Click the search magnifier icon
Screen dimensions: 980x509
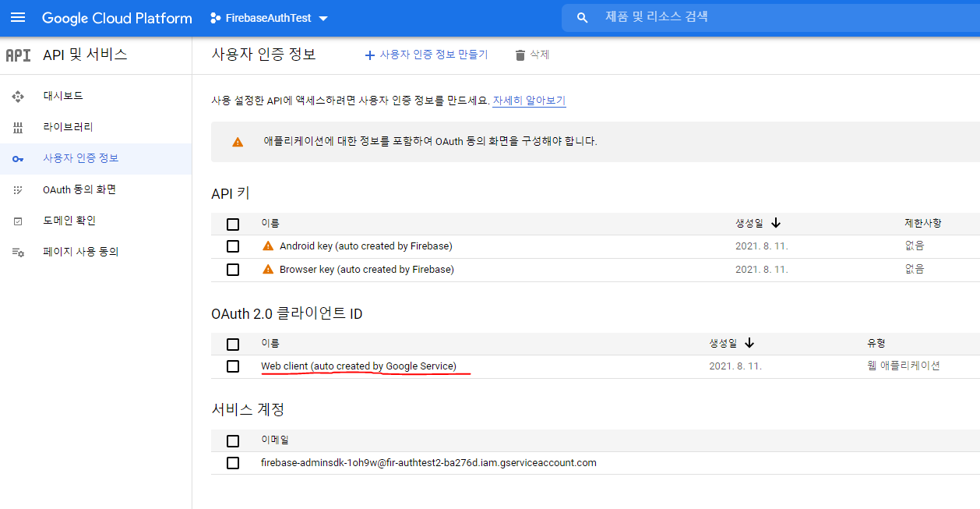point(582,17)
